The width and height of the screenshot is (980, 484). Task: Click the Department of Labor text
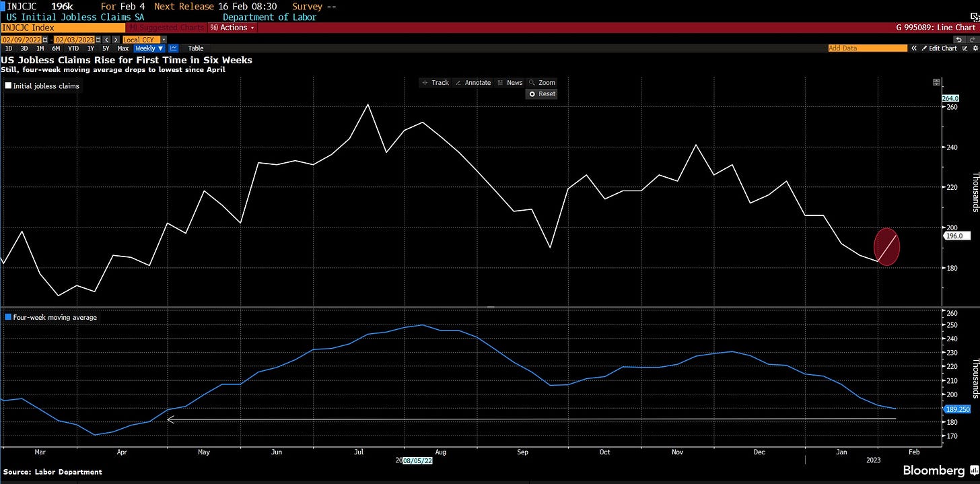(269, 17)
